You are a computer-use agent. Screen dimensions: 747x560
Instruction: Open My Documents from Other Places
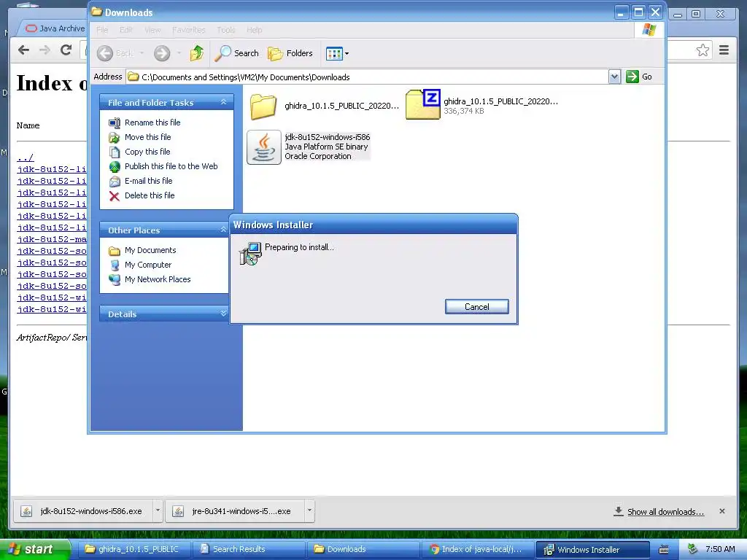tap(150, 250)
